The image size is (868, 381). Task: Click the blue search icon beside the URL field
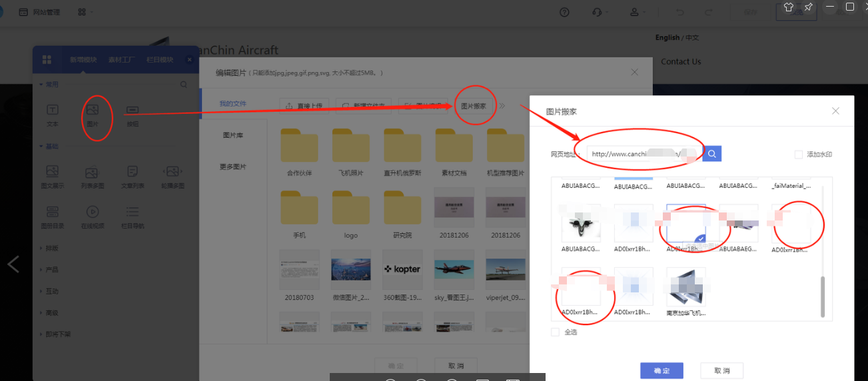click(712, 154)
